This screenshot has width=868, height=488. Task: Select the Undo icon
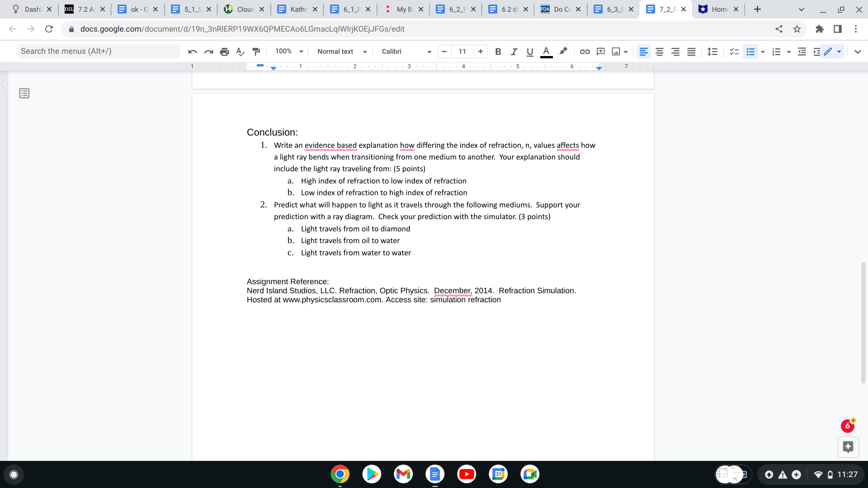pyautogui.click(x=192, y=52)
